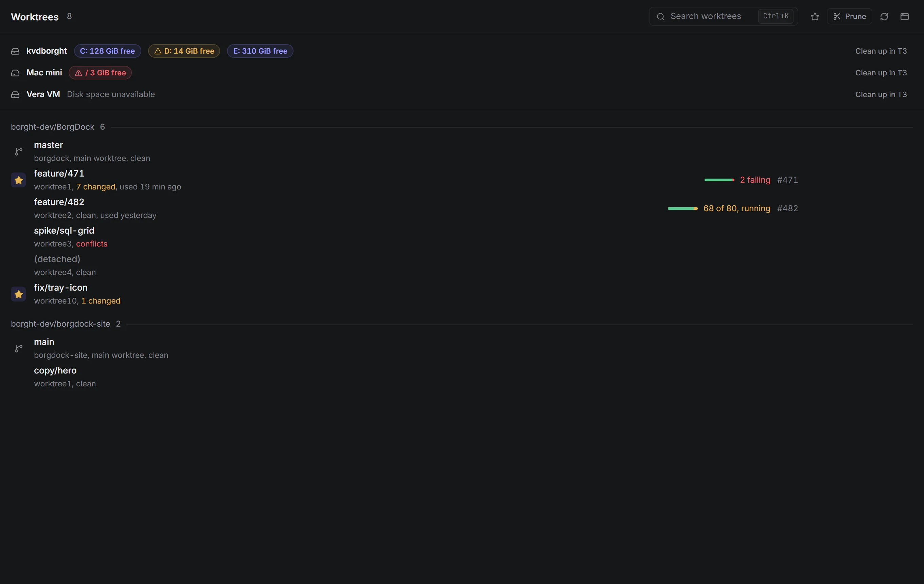Viewport: 924px width, 584px height.
Task: Select the feature/471 worktree
Action: click(x=462, y=180)
